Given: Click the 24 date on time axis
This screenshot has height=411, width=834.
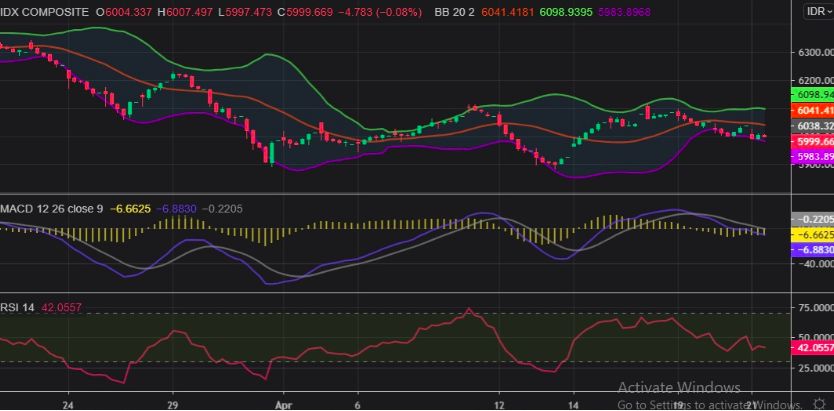Looking at the screenshot, I should (x=67, y=404).
